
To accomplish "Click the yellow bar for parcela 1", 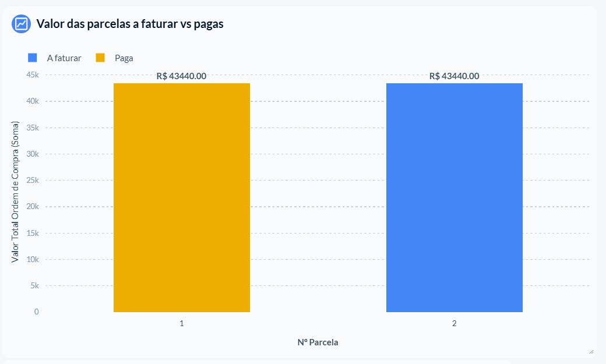I will point(182,197).
